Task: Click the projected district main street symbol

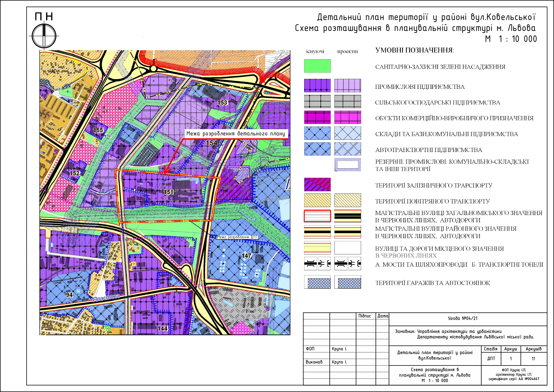Action: (347, 232)
